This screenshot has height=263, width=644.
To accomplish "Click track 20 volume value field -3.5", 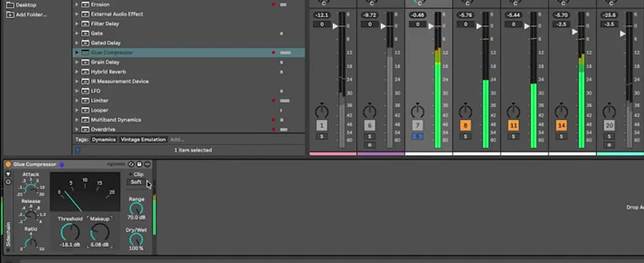I will click(x=609, y=24).
